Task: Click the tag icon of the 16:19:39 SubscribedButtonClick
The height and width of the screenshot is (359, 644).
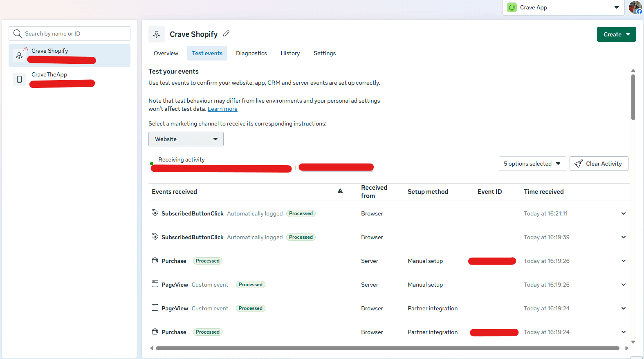Action: [155, 236]
